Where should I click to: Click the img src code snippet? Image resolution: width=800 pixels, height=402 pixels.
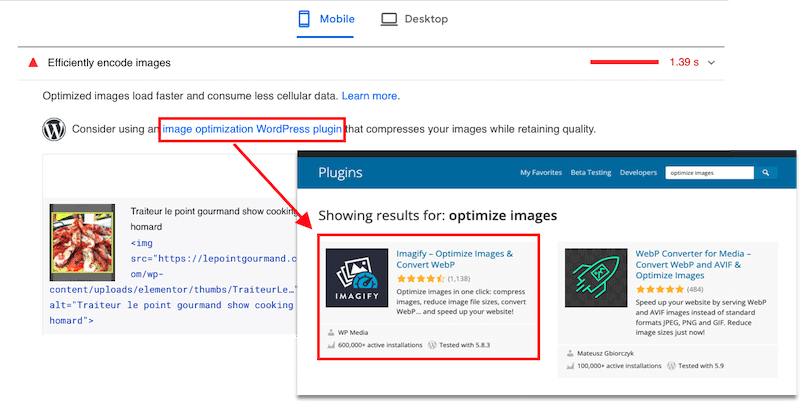(173, 282)
